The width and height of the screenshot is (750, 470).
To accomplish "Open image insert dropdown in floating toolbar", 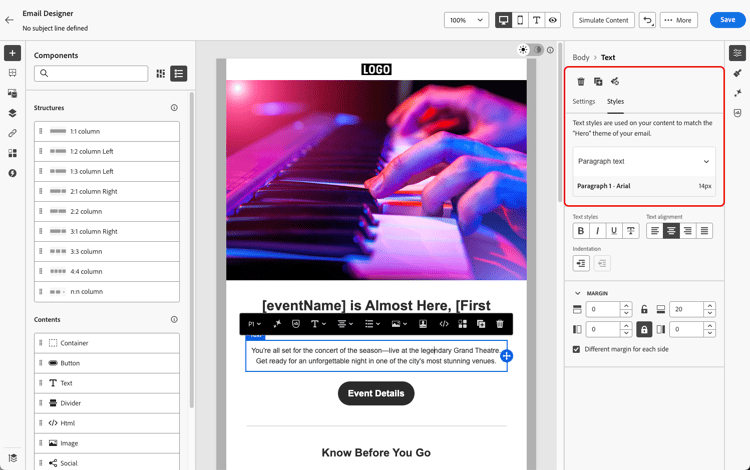I will pyautogui.click(x=399, y=324).
